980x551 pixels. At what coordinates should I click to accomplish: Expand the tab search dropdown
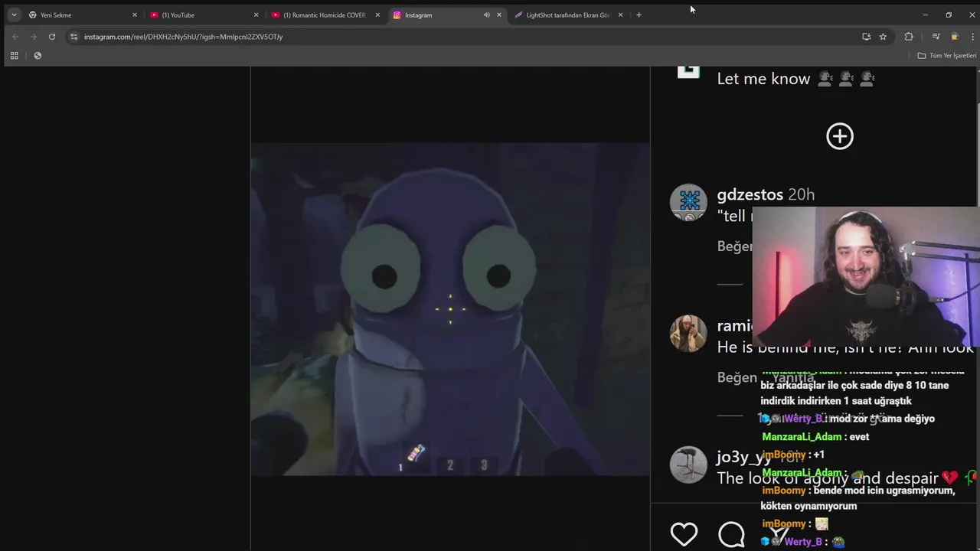point(14,15)
